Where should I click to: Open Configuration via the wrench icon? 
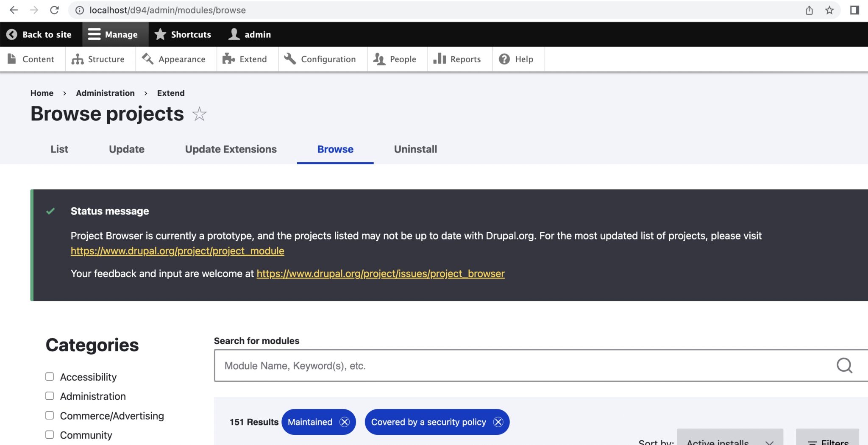click(289, 59)
